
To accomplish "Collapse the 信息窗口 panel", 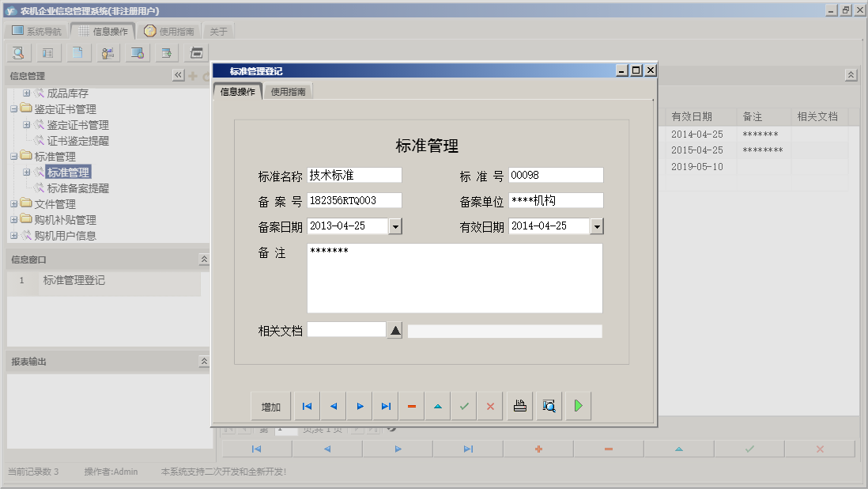I will coord(202,259).
